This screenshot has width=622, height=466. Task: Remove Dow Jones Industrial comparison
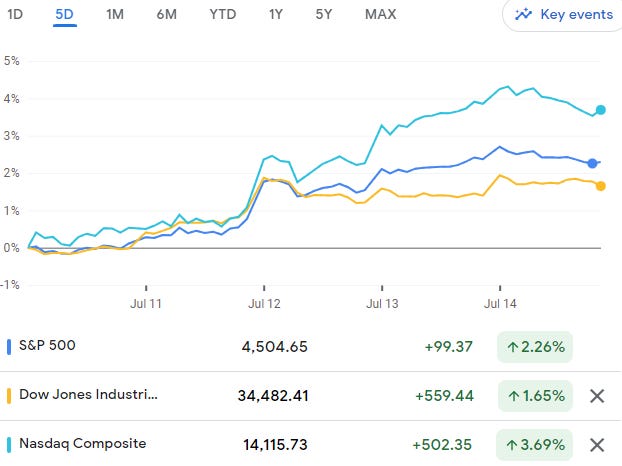point(597,396)
